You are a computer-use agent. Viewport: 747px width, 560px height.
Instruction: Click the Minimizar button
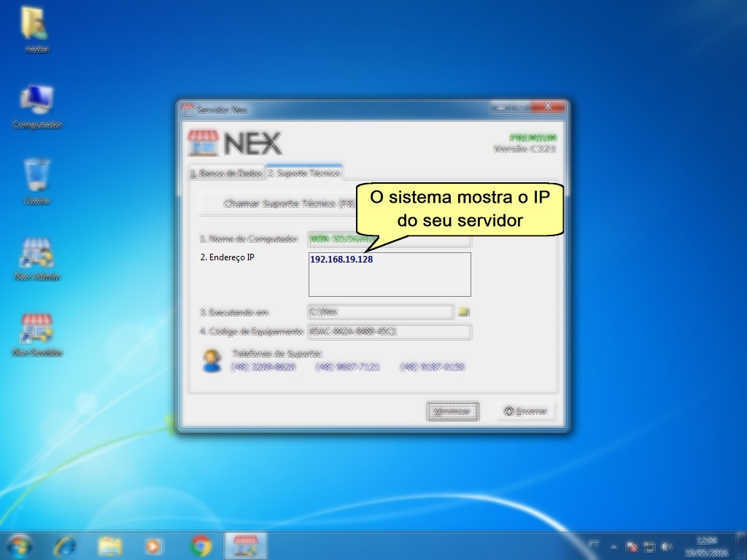click(x=452, y=411)
